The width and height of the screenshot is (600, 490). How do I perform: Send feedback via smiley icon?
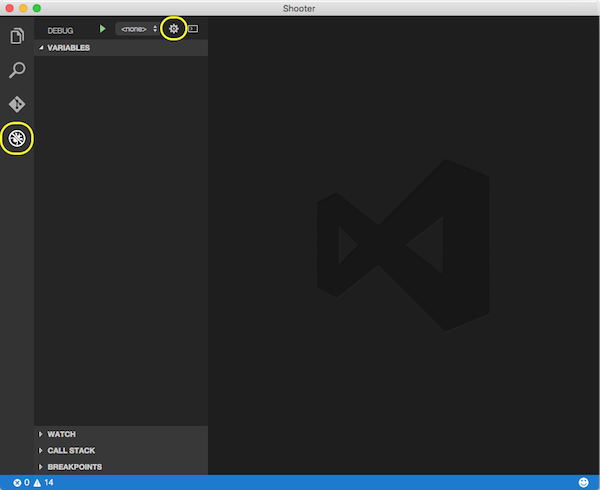coord(584,483)
